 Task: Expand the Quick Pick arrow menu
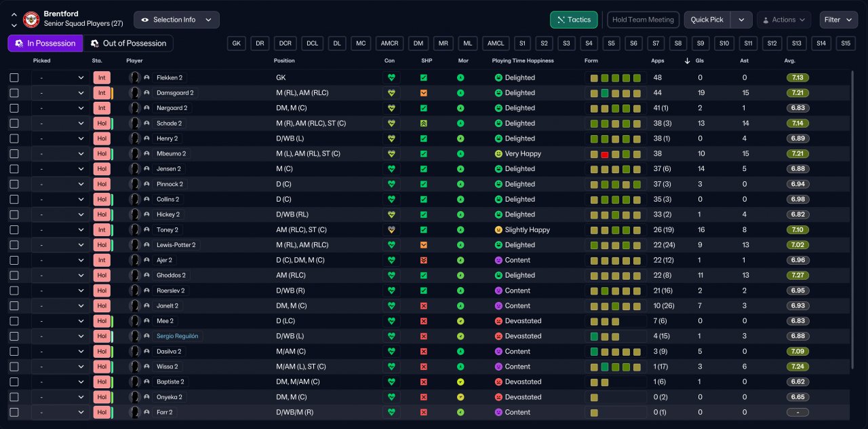tap(742, 20)
